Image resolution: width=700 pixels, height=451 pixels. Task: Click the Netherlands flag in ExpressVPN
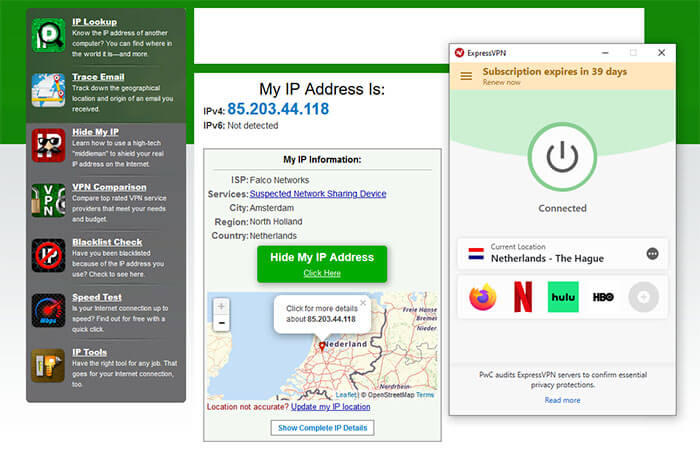click(x=476, y=254)
